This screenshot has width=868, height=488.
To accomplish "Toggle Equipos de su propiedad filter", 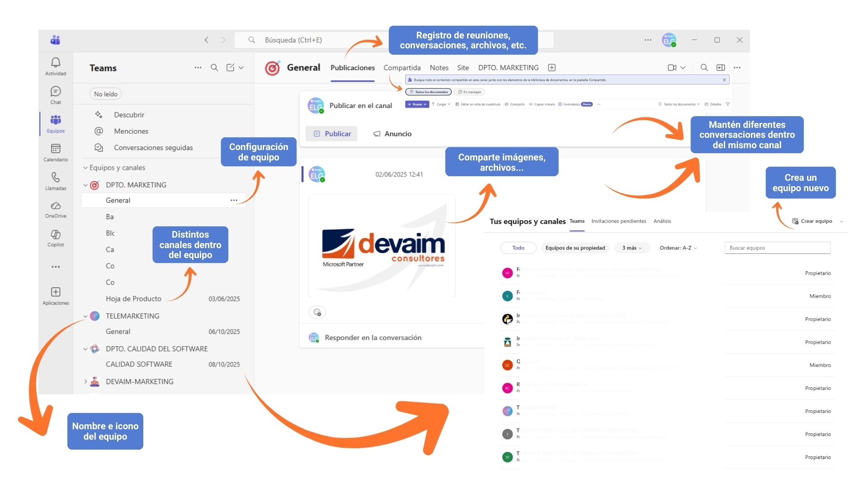I will point(575,248).
